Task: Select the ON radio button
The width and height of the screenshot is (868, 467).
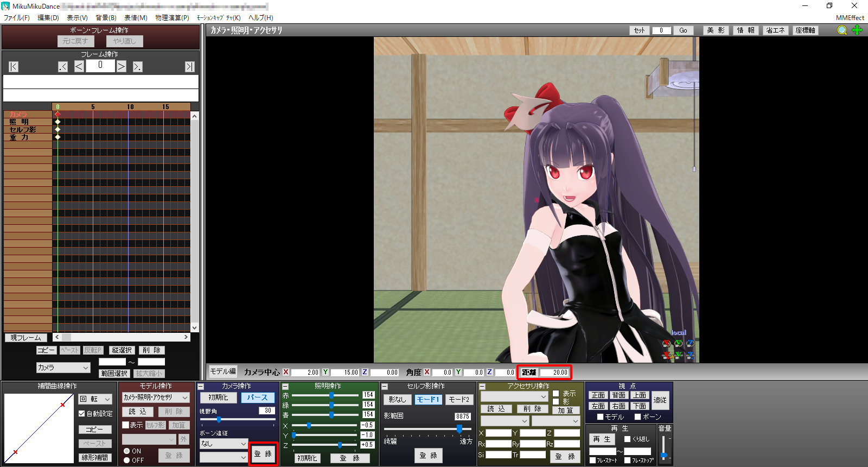Action: click(x=126, y=451)
